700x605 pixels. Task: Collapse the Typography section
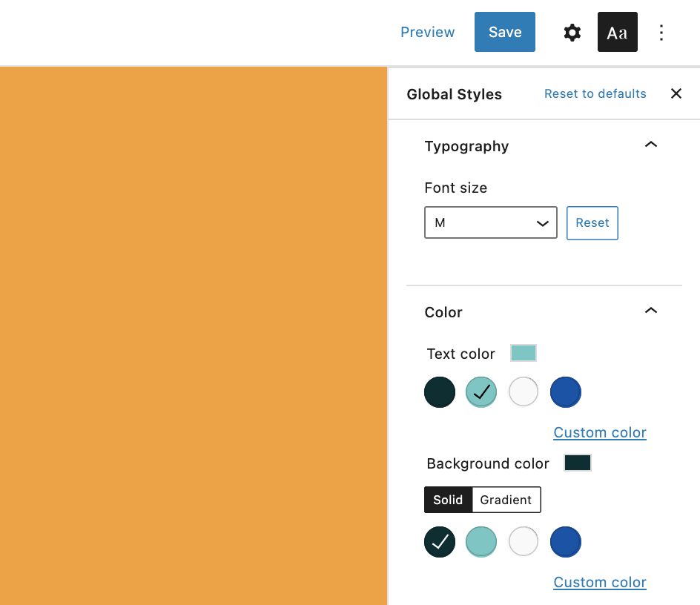pos(651,145)
